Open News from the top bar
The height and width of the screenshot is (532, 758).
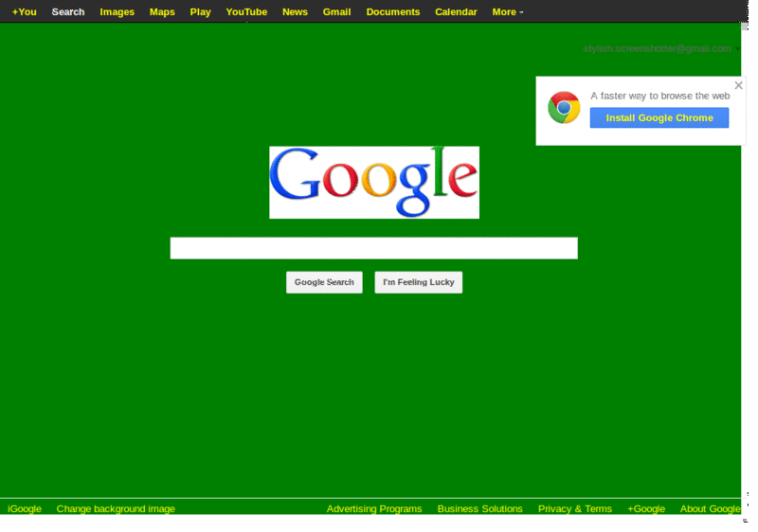[295, 12]
